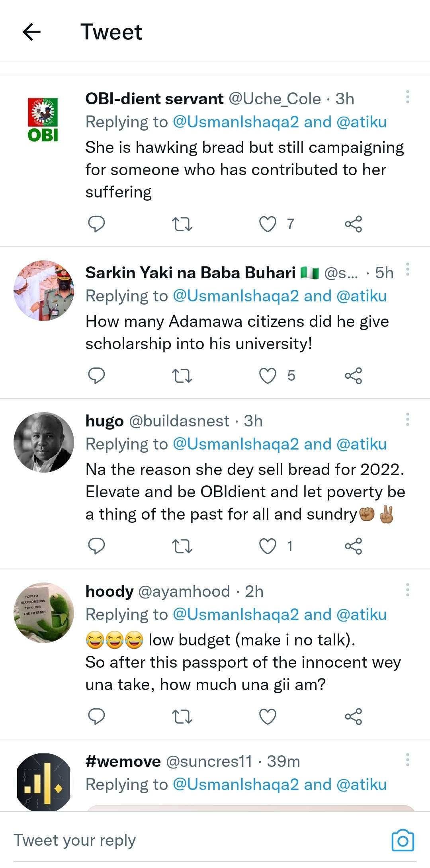Viewport: 430px width, 868px height.
Task: Like Sarkin Yaki's scholarship tweet
Action: (x=268, y=375)
